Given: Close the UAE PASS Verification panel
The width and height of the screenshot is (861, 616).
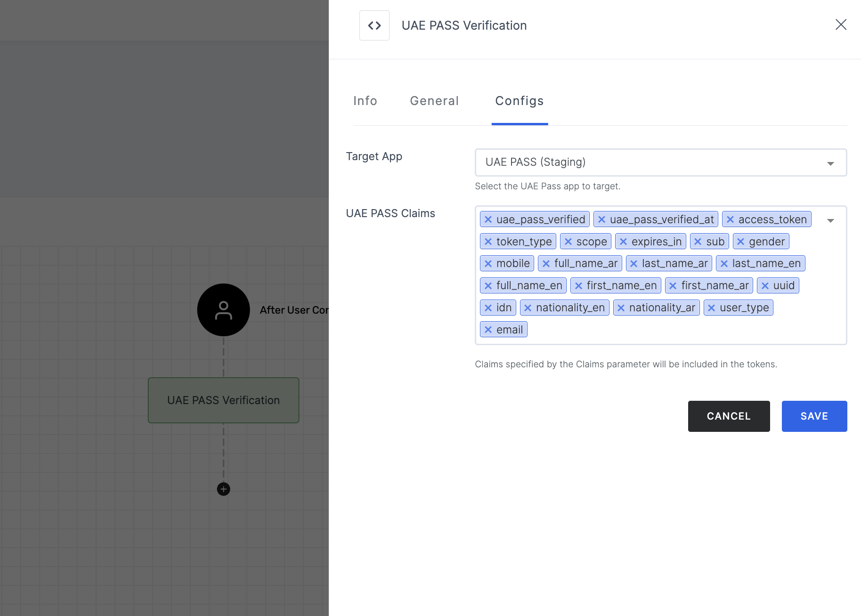Looking at the screenshot, I should pyautogui.click(x=841, y=24).
